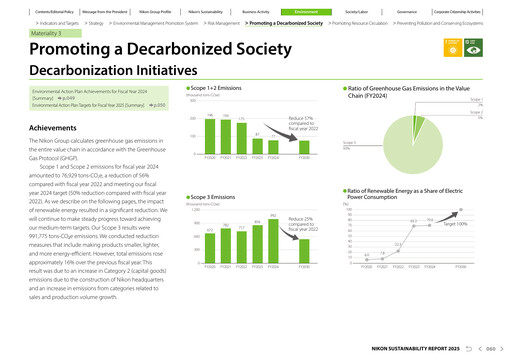This screenshot has width=512, height=362.
Task: Open the Governance tab
Action: [407, 12]
